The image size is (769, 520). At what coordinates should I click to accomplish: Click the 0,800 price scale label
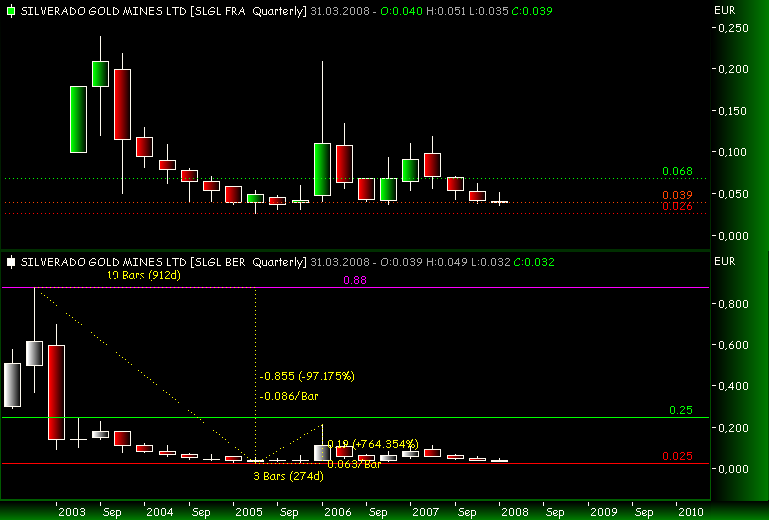click(733, 304)
